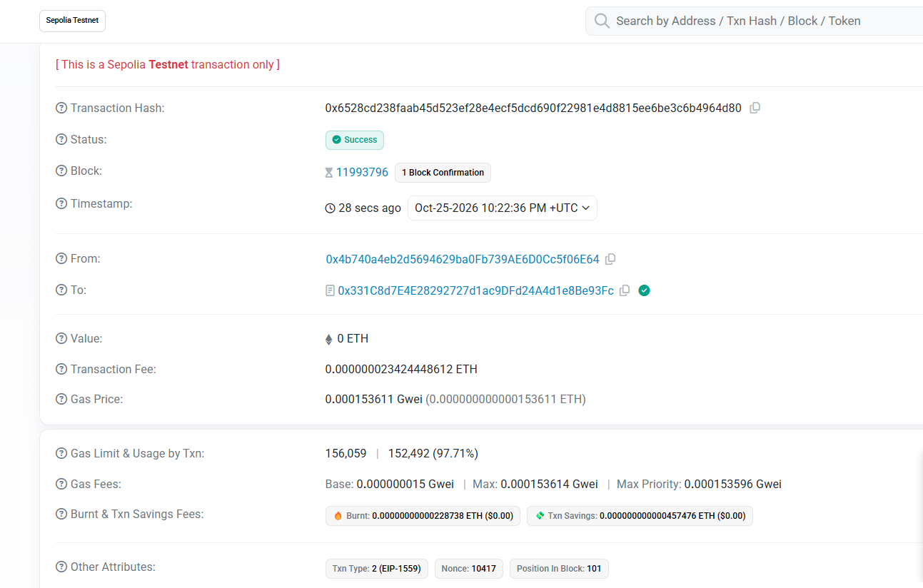
Task: Click the 0 ETH value text
Action: (x=353, y=339)
